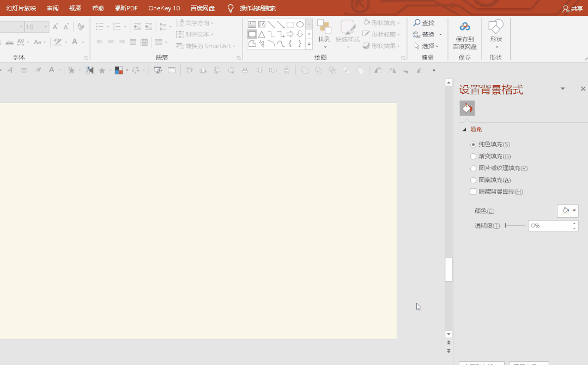Close the Format Background pane
Screen dimensions: 588x365
pos(583,88)
